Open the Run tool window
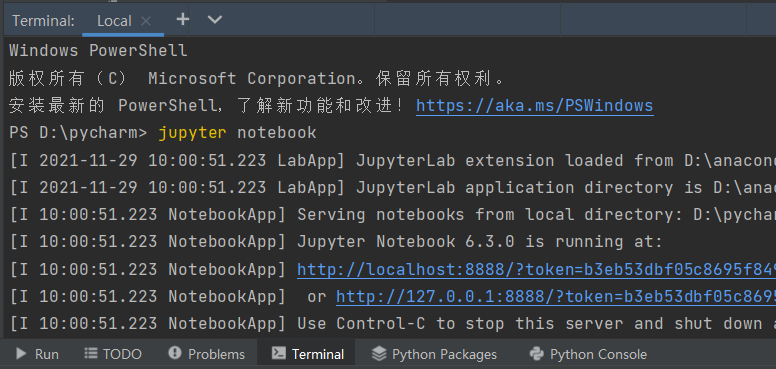Image resolution: width=776 pixels, height=369 pixels. click(x=37, y=354)
